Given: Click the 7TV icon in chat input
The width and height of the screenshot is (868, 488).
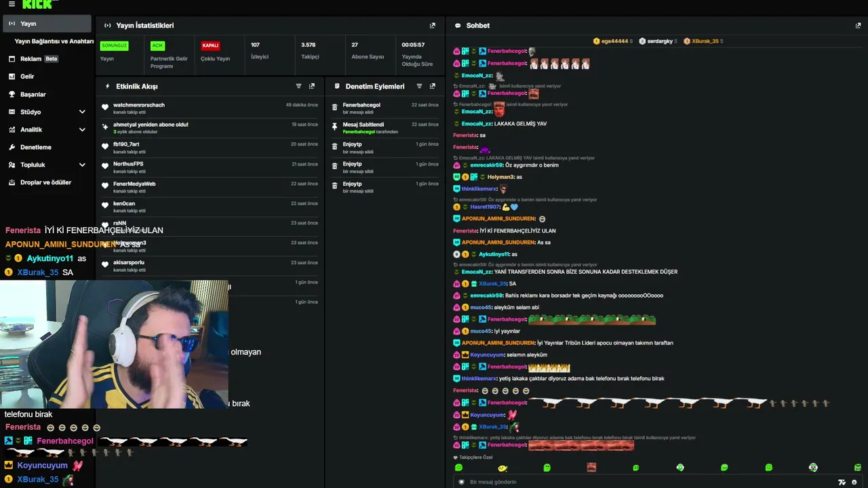Looking at the screenshot, I should (842, 482).
